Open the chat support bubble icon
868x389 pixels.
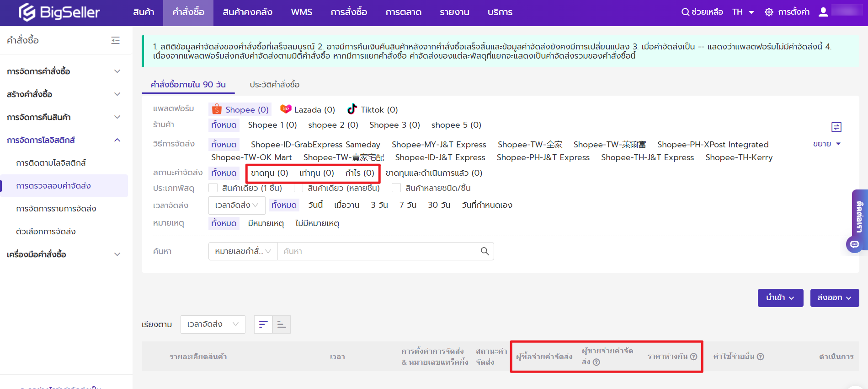click(x=854, y=244)
